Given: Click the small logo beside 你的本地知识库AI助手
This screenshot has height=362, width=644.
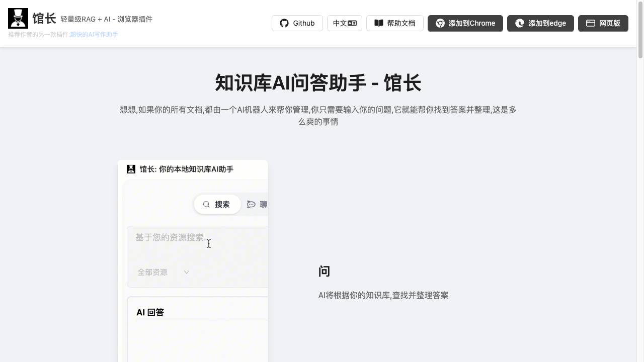Looking at the screenshot, I should (131, 169).
